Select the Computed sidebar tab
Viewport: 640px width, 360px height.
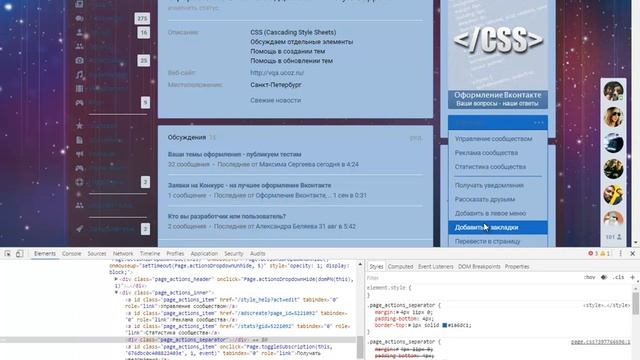(400, 267)
